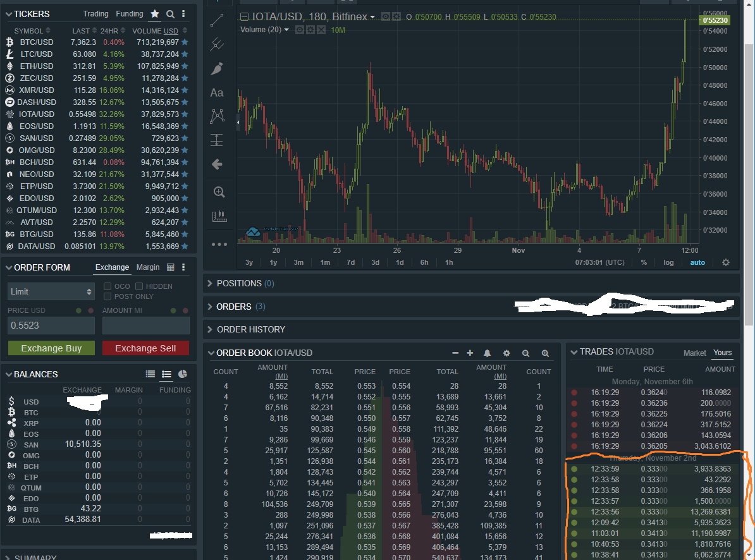Screen dimensions: 755x560
Task: Expand the ORDERS section
Action: (209, 307)
